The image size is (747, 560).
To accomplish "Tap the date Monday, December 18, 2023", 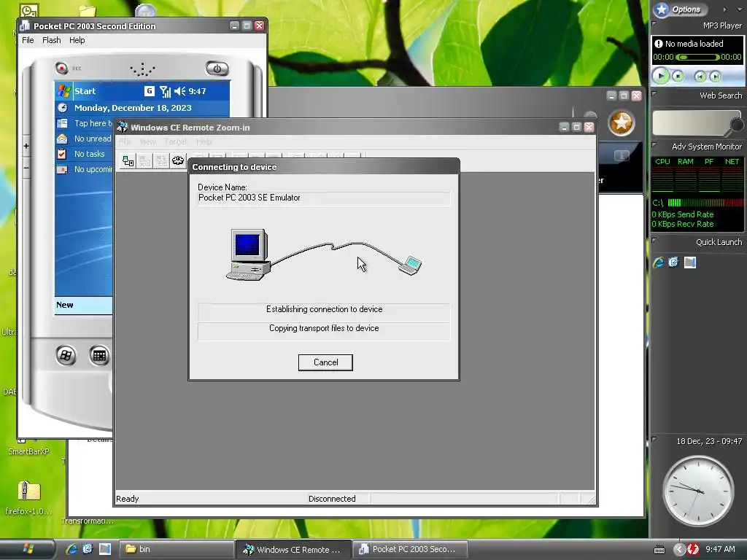I will 133,108.
